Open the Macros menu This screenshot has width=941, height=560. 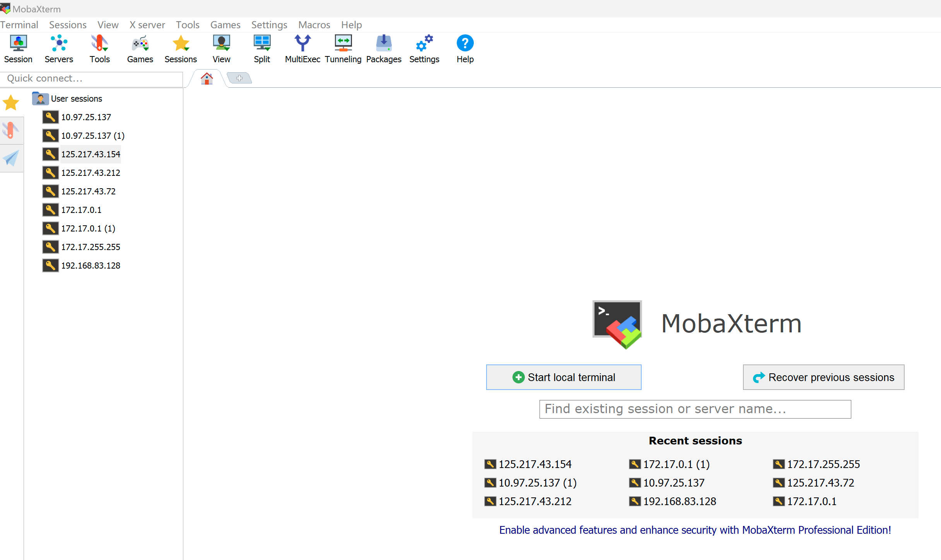[314, 25]
